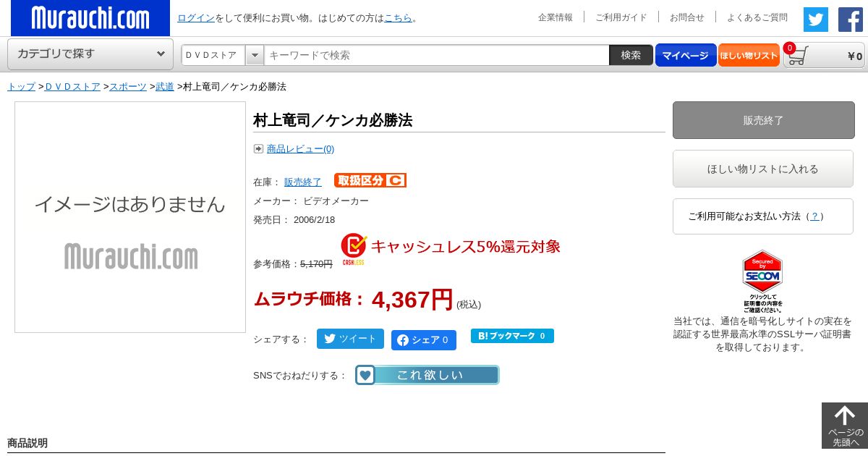The height and width of the screenshot is (456, 868).
Task: Click the これ欲しい wish button
Action: click(427, 375)
